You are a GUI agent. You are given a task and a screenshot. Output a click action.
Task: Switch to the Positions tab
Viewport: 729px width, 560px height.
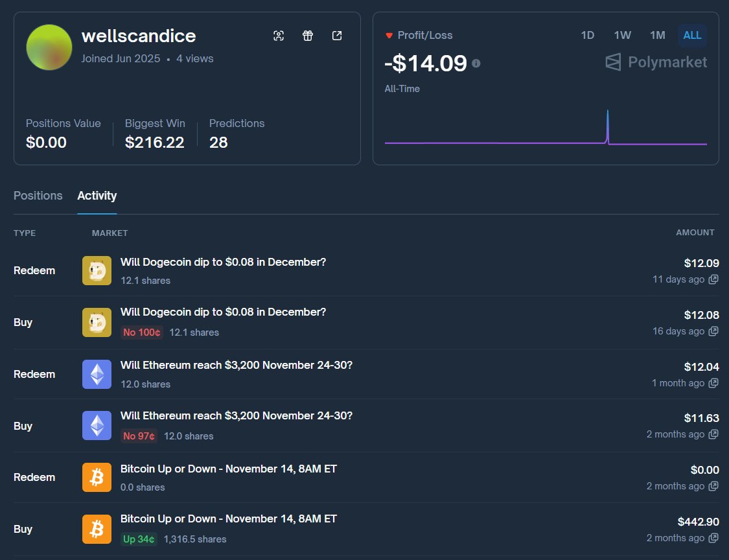(x=38, y=196)
